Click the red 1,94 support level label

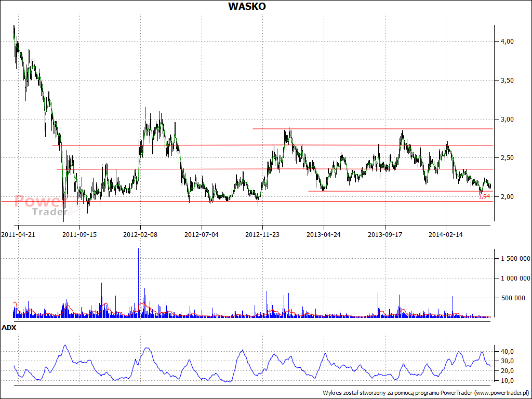(484, 196)
